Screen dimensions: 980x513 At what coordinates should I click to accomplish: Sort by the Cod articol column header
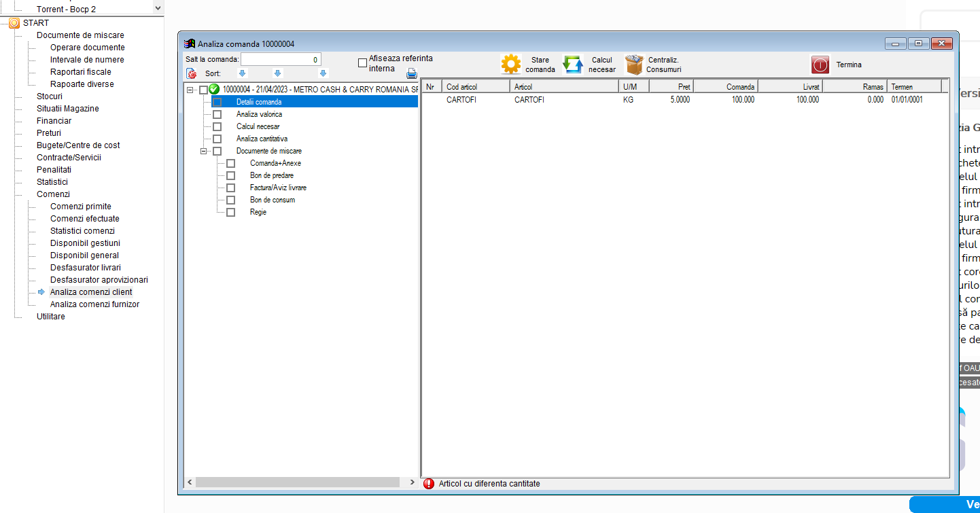tap(476, 86)
